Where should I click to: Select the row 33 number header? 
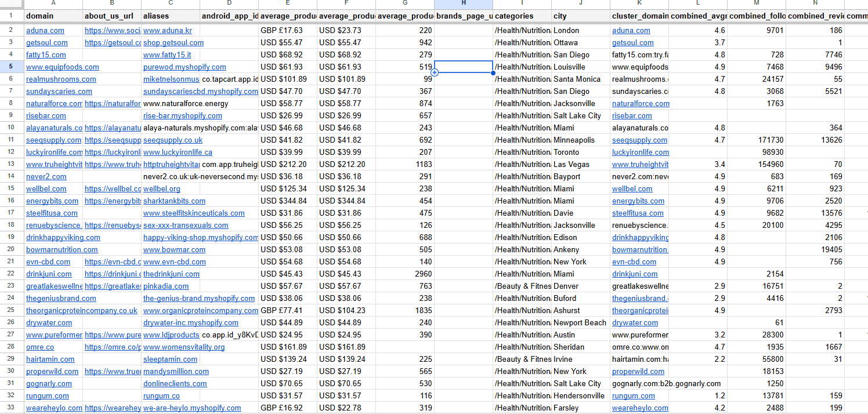click(12, 408)
